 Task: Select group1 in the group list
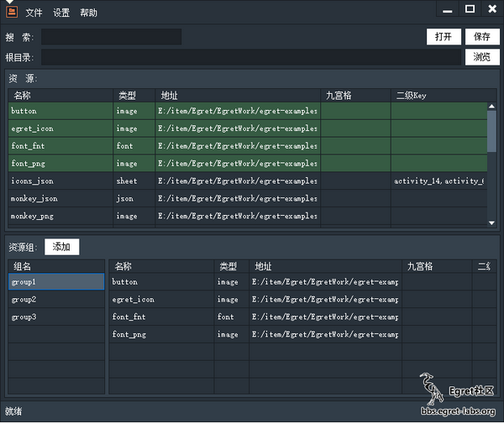56,282
